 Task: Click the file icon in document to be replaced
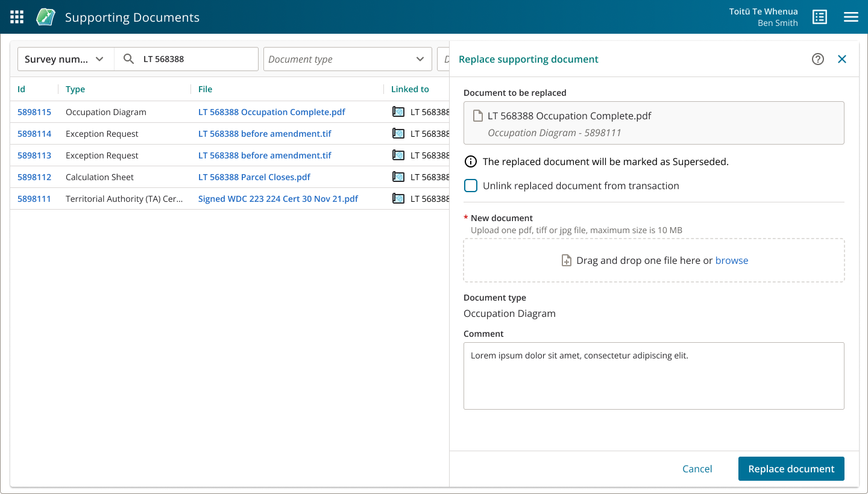[x=477, y=116]
